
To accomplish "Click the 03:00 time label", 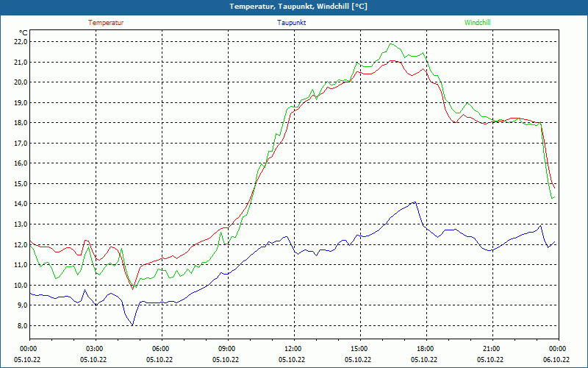I will 93,349.
